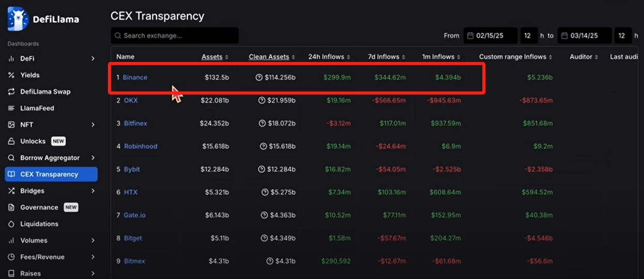This screenshot has height=279, width=644.
Task: Click the Borrow Aggregator search icon
Action: 11,158
